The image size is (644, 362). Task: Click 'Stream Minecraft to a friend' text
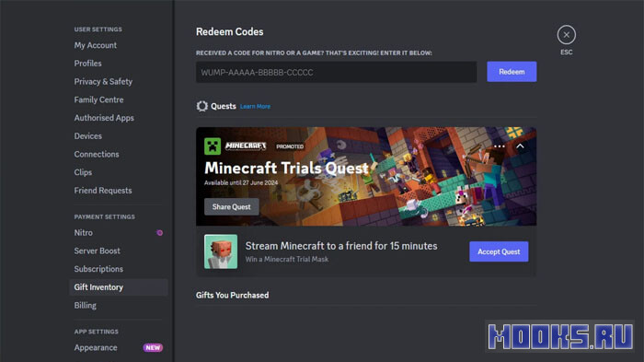pyautogui.click(x=341, y=246)
